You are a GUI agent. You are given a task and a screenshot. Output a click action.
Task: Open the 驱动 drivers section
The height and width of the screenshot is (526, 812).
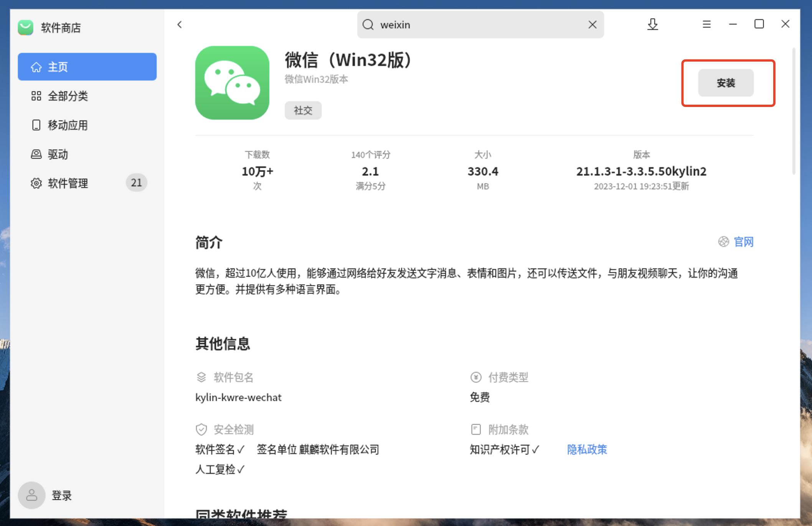click(58, 154)
